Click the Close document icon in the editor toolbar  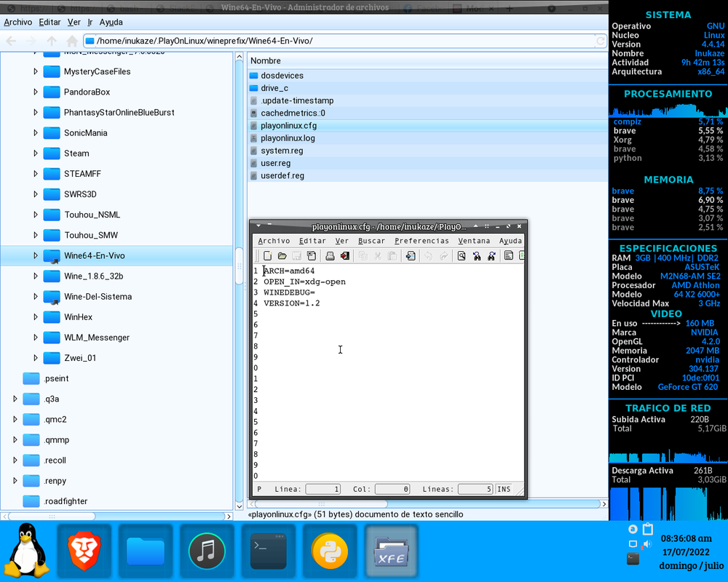[x=312, y=256]
